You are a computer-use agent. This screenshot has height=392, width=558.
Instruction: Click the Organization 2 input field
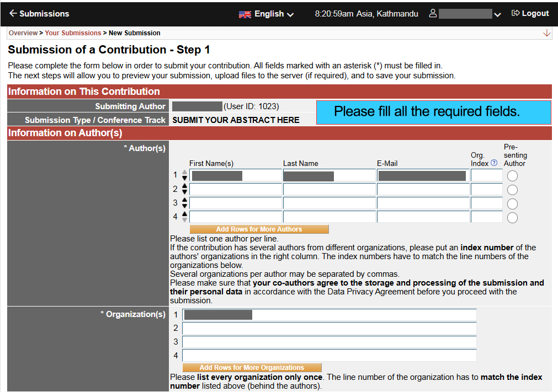pos(329,329)
